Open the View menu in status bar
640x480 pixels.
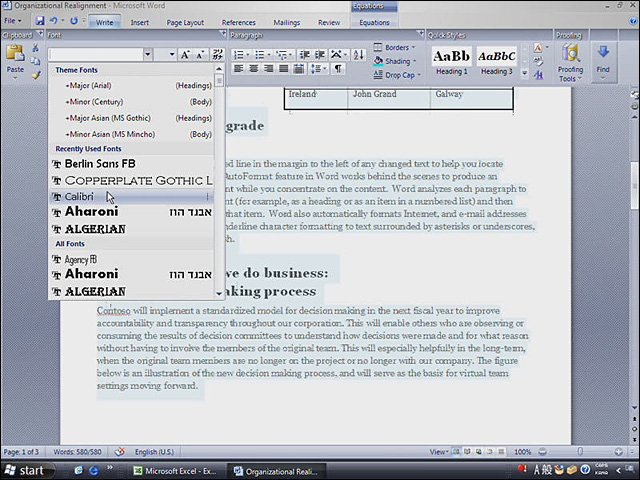(x=439, y=452)
